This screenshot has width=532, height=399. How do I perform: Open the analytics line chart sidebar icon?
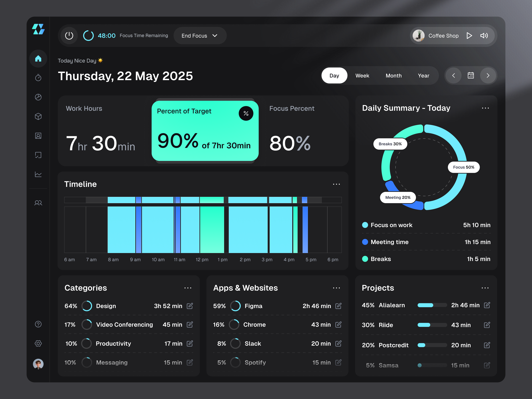click(38, 174)
